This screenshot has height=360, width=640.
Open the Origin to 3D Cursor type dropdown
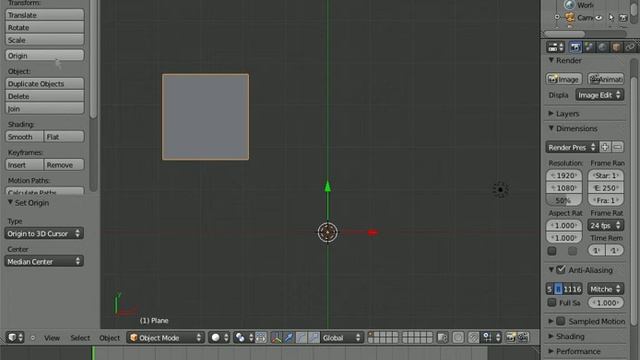[44, 233]
